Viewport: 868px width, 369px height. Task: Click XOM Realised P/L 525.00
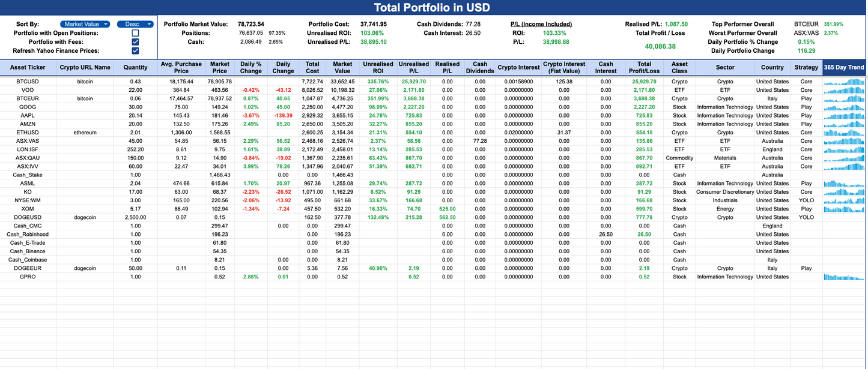pos(448,209)
